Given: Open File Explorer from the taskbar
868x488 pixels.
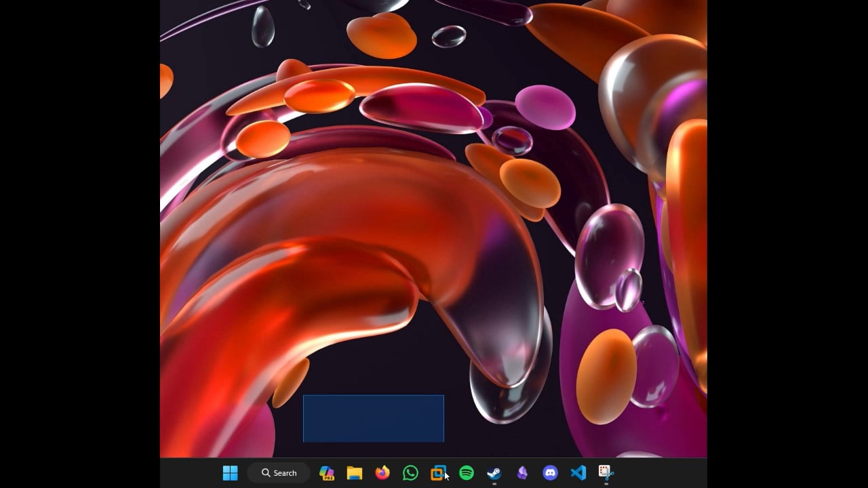Looking at the screenshot, I should [355, 473].
